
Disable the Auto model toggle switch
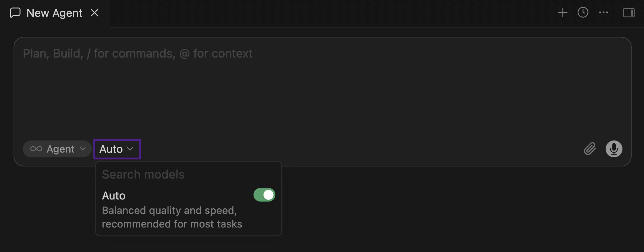(264, 195)
